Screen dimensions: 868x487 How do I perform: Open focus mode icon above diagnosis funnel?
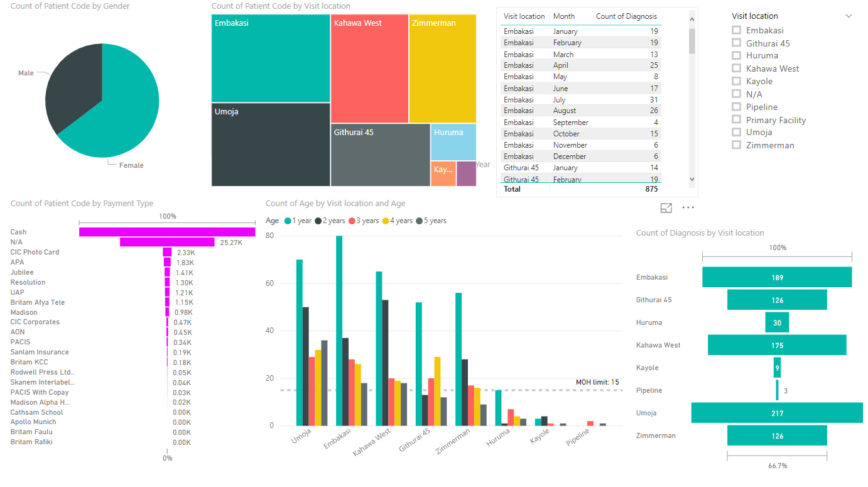(x=666, y=208)
